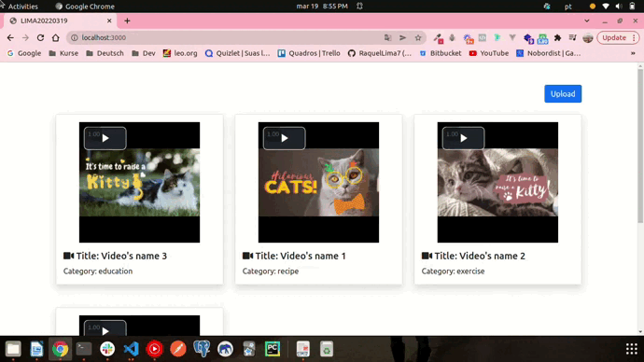Open the media control playlist icon
Viewport: 644px width, 362px height.
(572, 37)
